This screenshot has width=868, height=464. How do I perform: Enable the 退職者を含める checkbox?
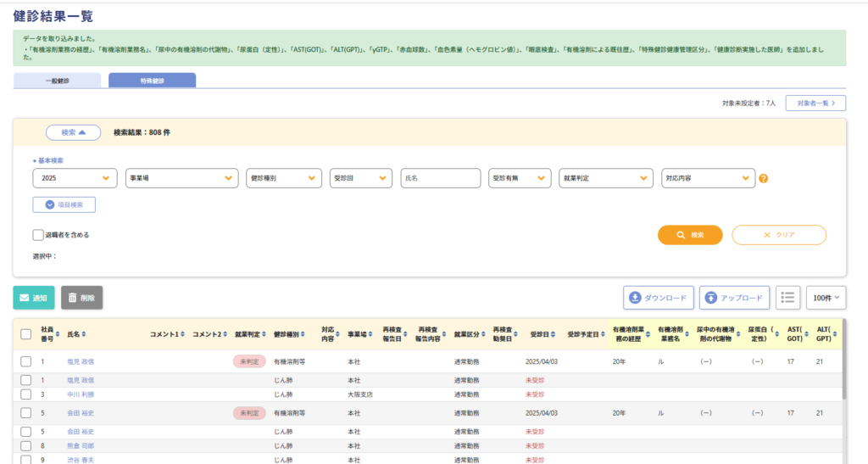pyautogui.click(x=37, y=235)
